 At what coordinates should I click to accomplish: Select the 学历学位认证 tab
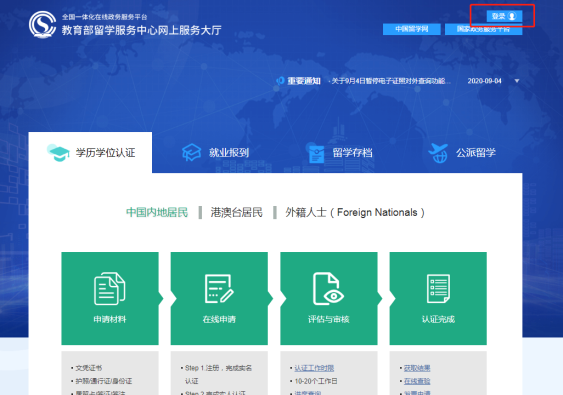pos(90,153)
